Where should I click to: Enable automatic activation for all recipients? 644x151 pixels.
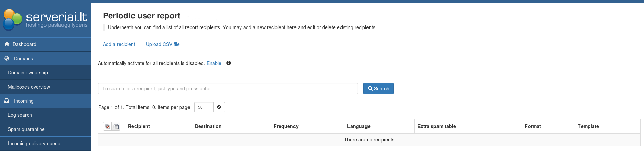[x=214, y=63]
